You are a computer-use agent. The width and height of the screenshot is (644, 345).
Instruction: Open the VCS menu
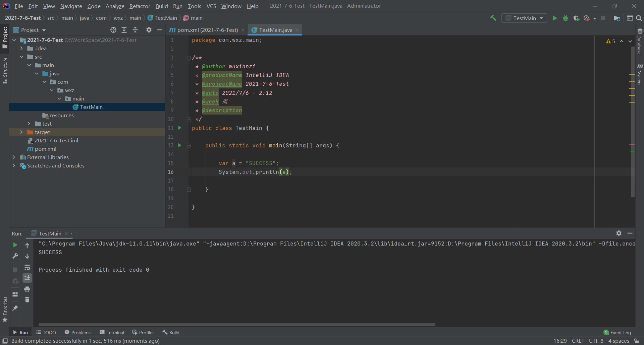click(x=211, y=6)
